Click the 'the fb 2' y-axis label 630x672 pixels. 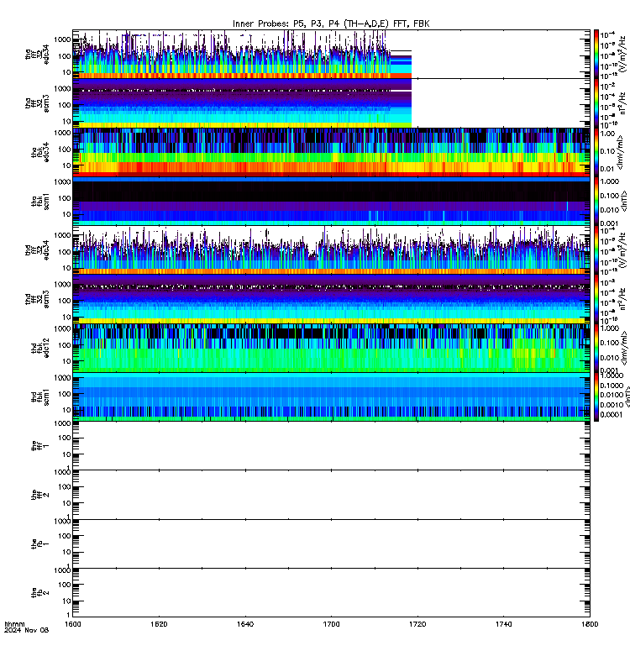[40, 593]
